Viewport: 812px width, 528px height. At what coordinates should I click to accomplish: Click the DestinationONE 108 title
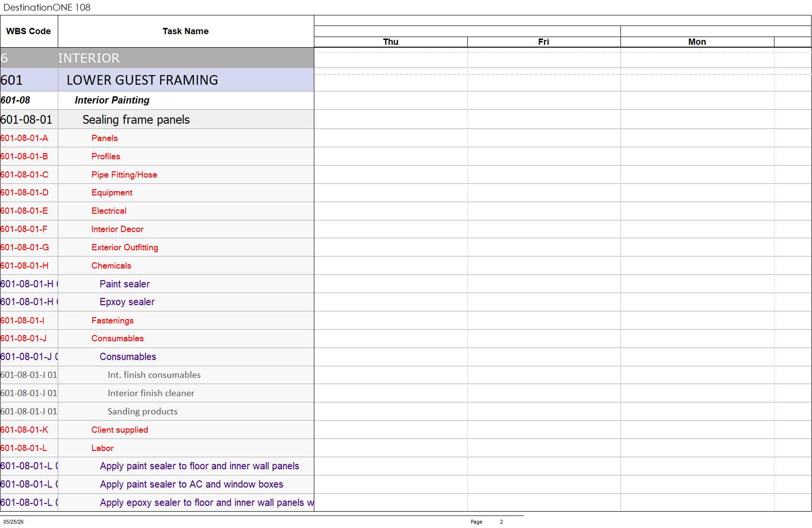47,7
